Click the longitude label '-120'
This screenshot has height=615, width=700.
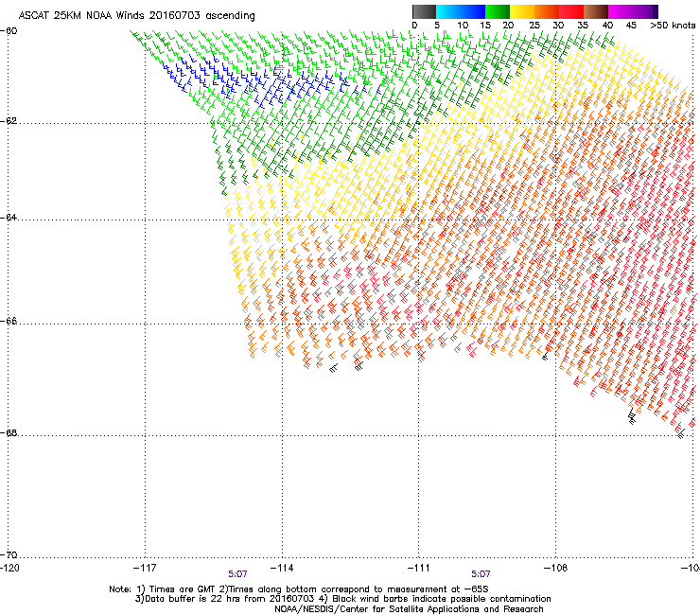tap(9, 568)
